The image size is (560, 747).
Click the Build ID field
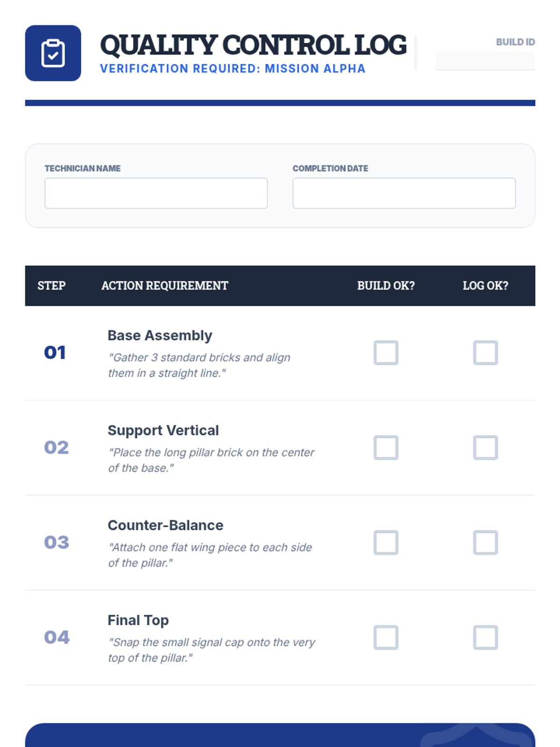[485, 61]
